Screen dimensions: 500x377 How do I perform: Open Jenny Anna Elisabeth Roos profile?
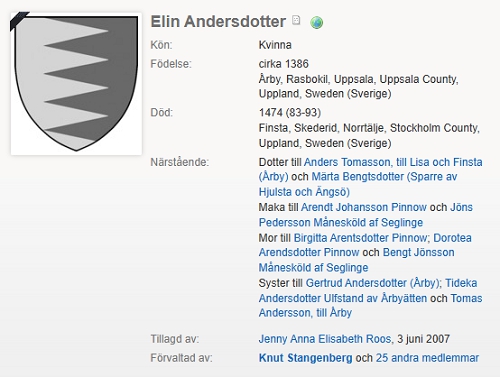pos(325,339)
